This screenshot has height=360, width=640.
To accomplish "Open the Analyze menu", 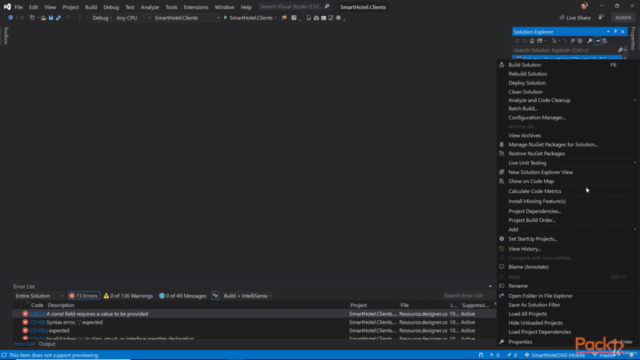I will point(149,7).
